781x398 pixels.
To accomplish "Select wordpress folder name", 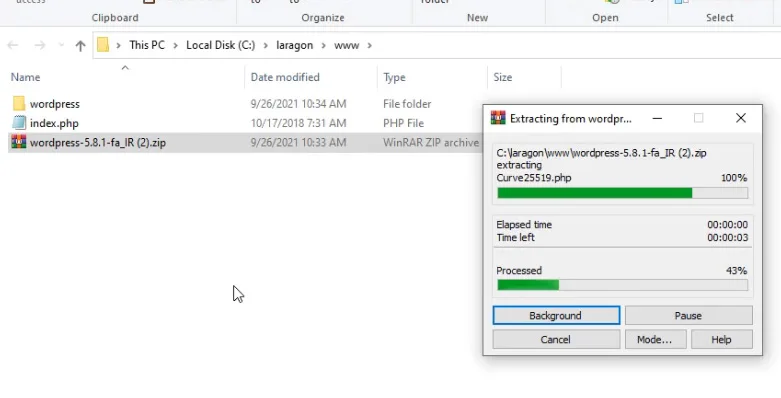I will point(55,104).
